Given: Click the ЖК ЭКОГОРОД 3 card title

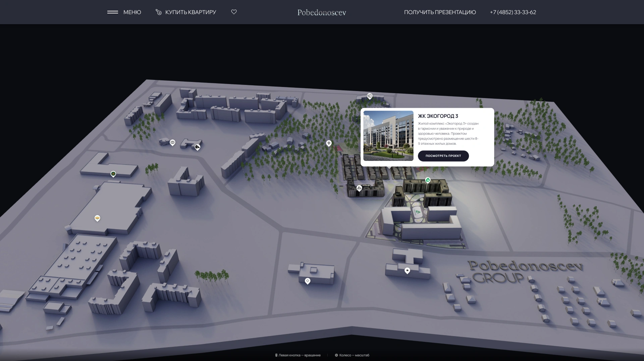Looking at the screenshot, I should (438, 116).
